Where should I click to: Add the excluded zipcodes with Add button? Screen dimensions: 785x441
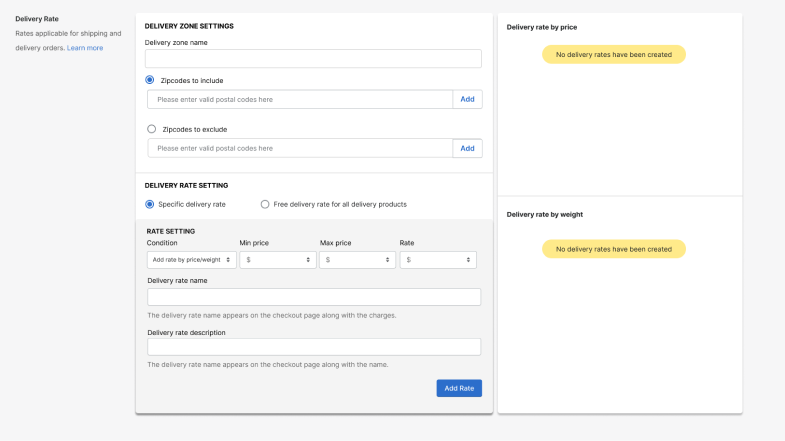468,148
